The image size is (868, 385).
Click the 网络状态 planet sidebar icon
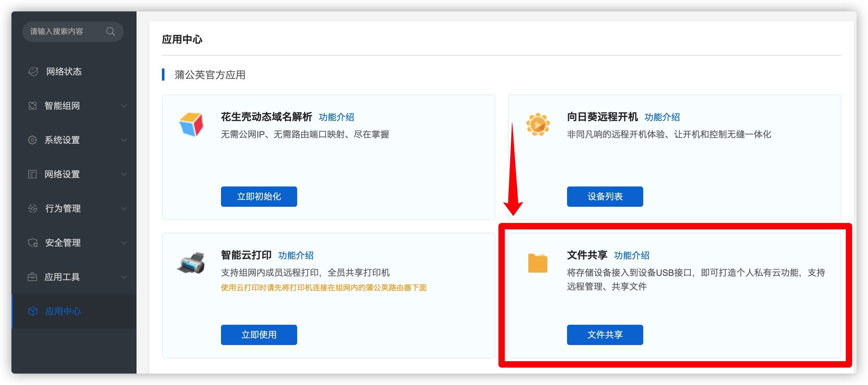click(x=33, y=71)
